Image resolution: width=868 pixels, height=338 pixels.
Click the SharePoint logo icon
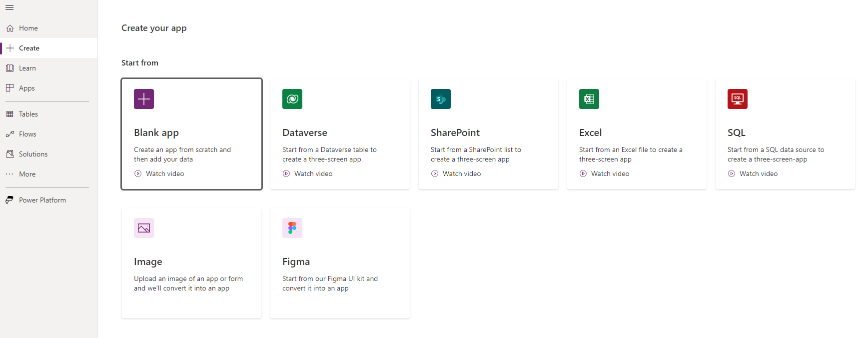[441, 99]
